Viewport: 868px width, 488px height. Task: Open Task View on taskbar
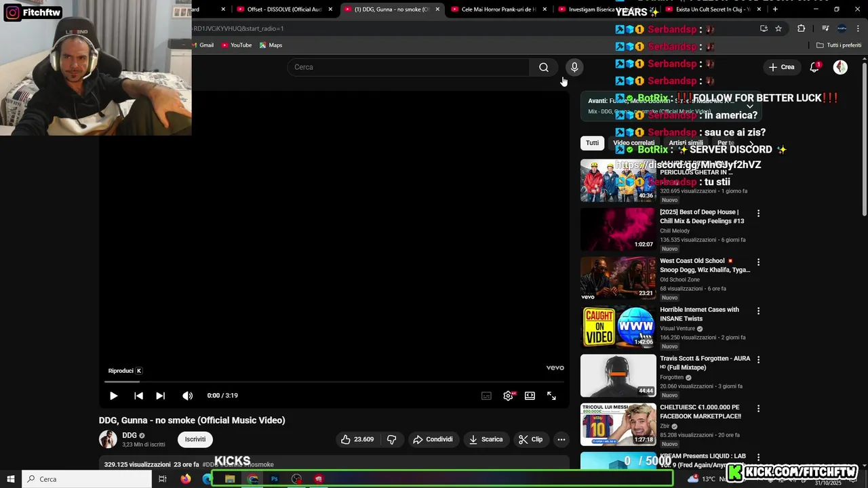pyautogui.click(x=163, y=479)
